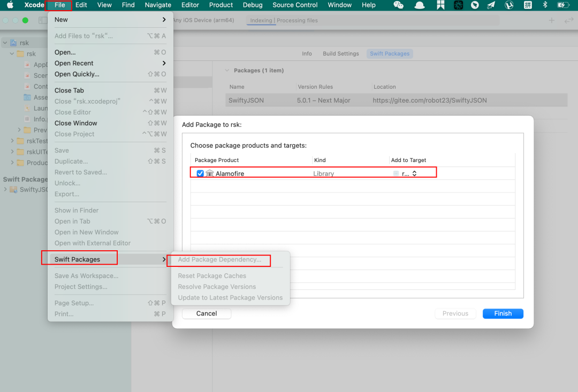
Task: Open the New submenu
Action: pyautogui.click(x=110, y=20)
